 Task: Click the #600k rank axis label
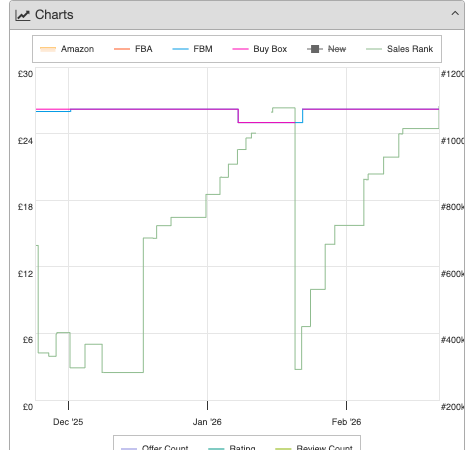pos(452,274)
